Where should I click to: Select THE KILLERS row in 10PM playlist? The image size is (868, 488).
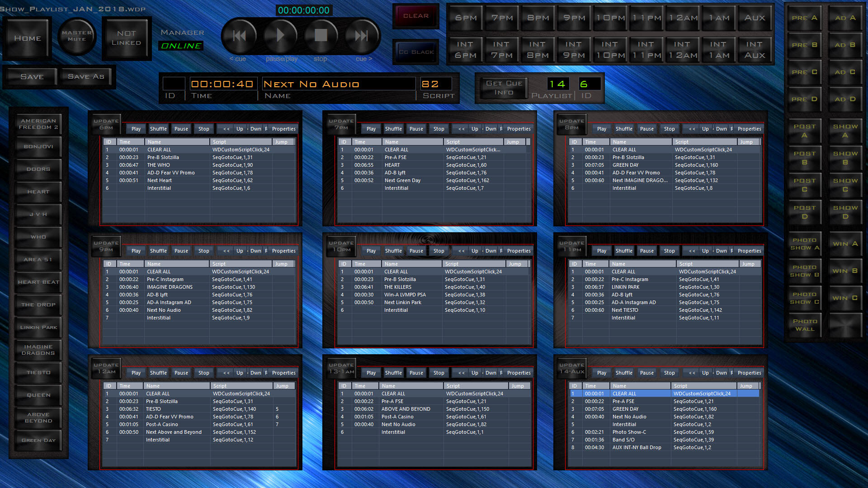pyautogui.click(x=397, y=287)
